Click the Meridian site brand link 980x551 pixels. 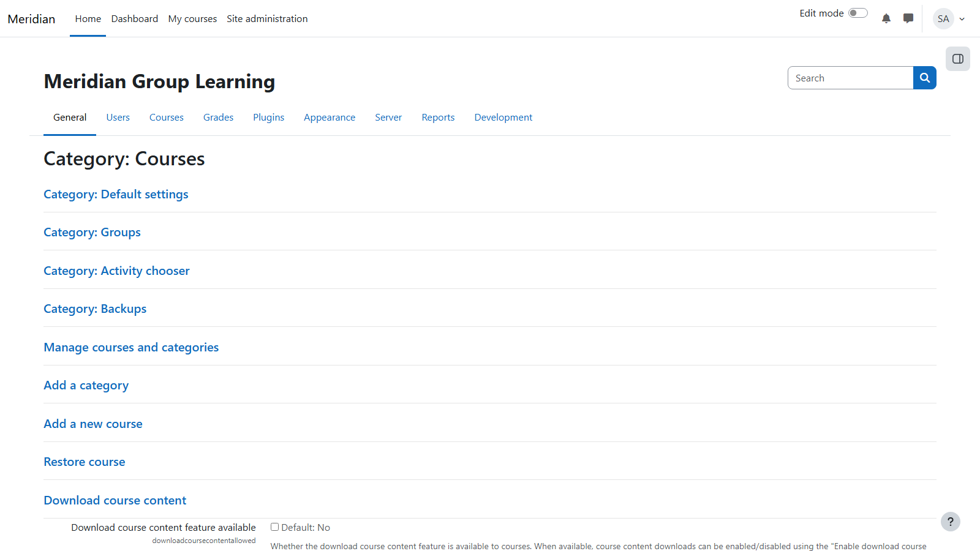point(31,19)
